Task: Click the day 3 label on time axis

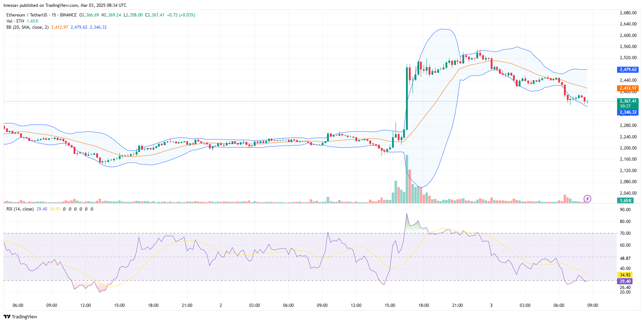Action: pyautogui.click(x=491, y=305)
